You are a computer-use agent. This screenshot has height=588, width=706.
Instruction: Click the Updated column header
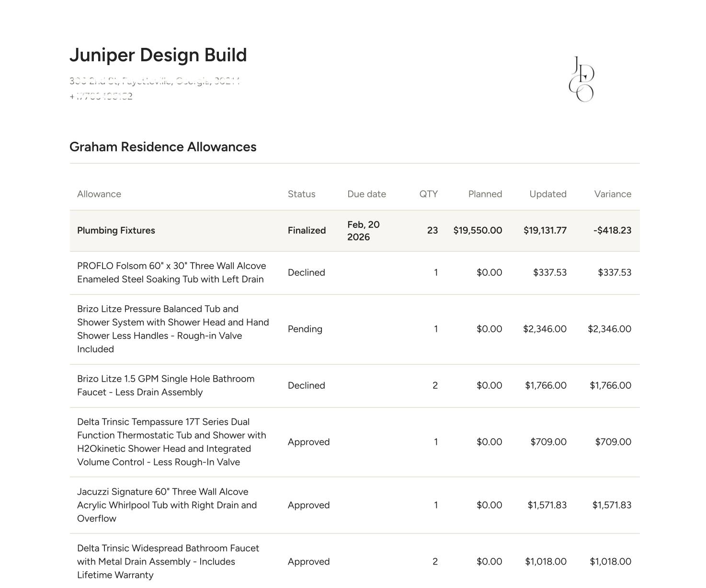click(x=548, y=194)
